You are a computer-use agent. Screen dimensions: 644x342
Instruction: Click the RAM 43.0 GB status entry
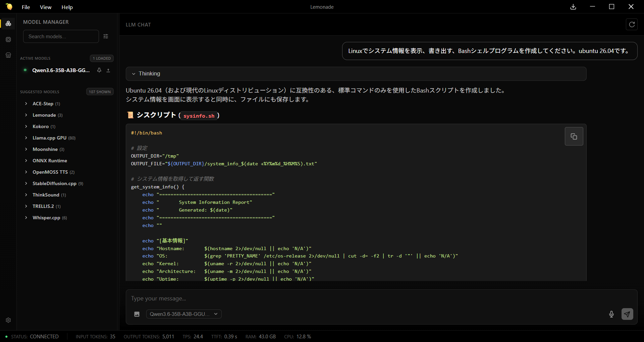261,337
